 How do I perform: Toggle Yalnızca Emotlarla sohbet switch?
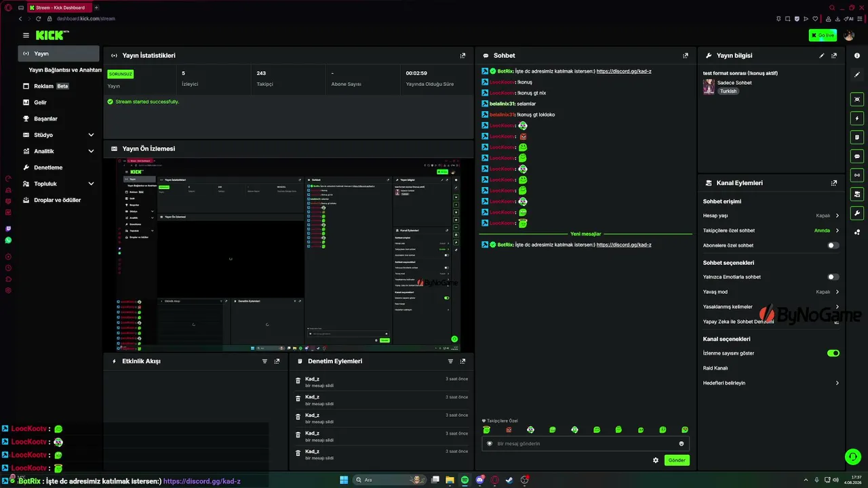[833, 277]
